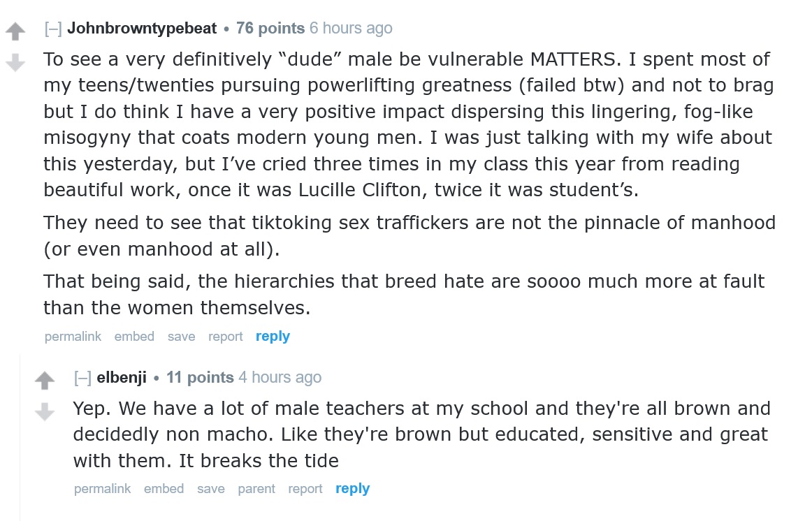
Task: Open elbenji's user profile
Action: point(122,378)
